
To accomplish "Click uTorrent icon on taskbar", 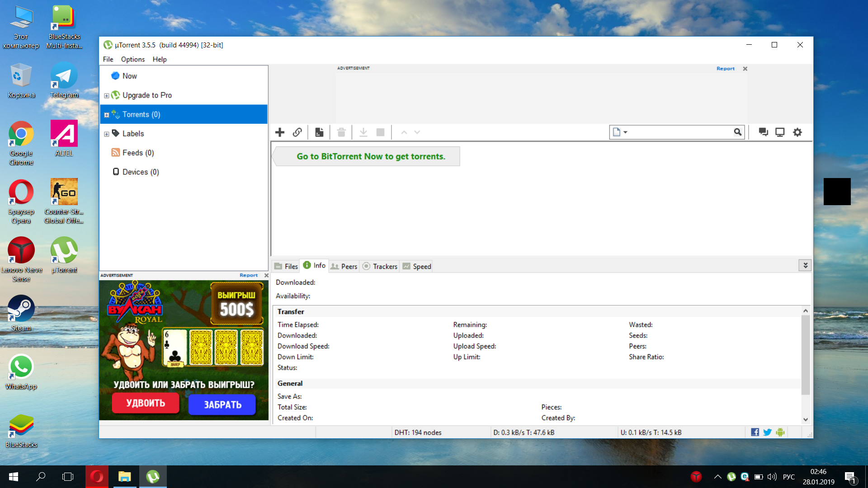I will 153,477.
